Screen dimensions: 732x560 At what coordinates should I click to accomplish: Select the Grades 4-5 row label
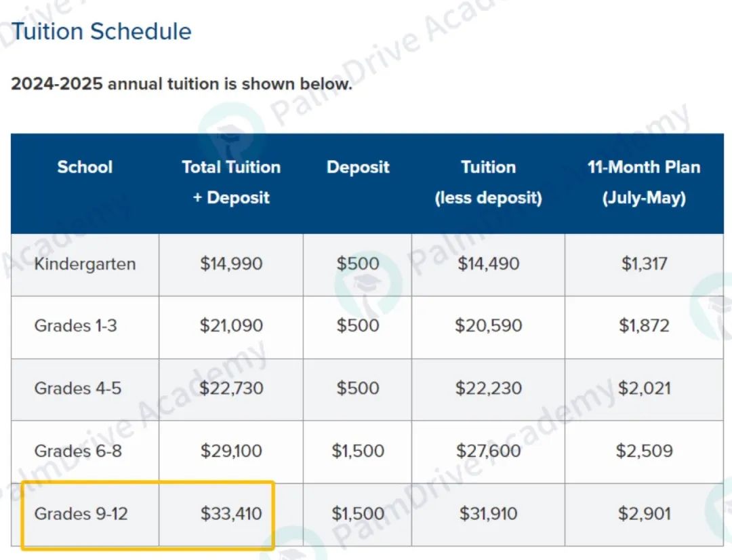[x=77, y=388]
